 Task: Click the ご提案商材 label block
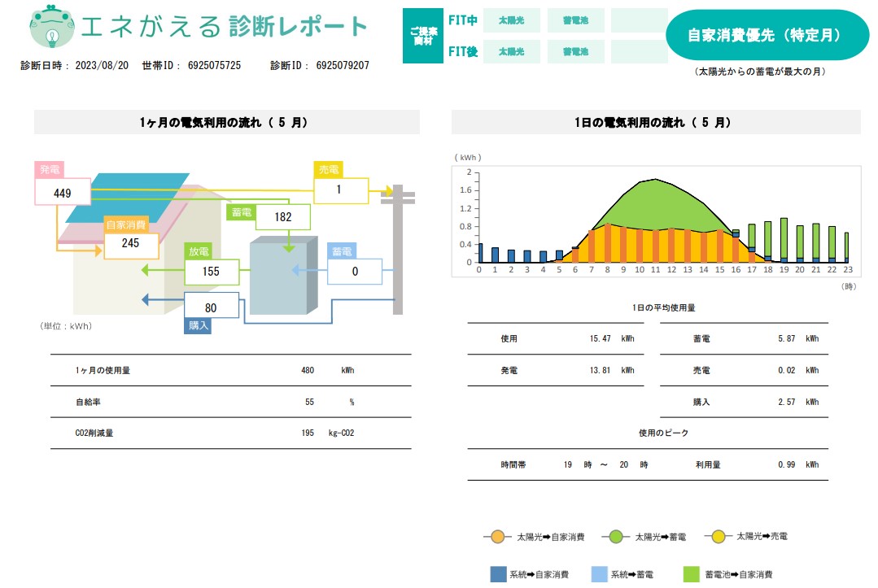(423, 36)
